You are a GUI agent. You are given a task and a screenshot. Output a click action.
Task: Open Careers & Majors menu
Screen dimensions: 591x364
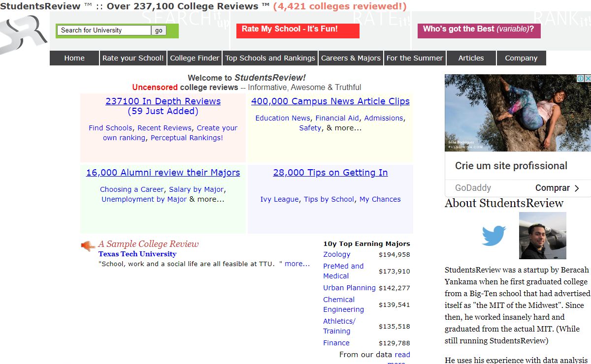click(x=351, y=58)
